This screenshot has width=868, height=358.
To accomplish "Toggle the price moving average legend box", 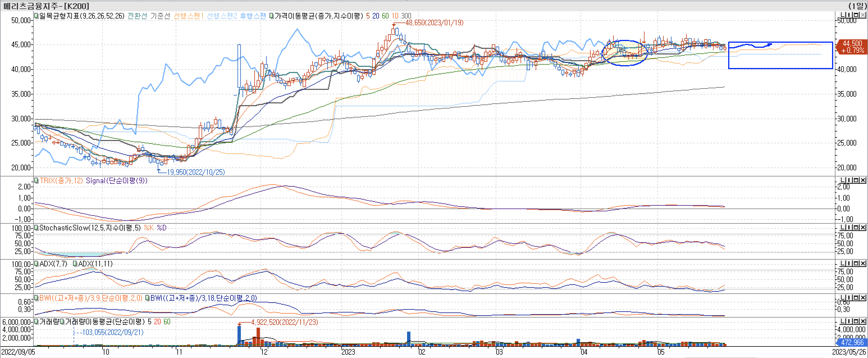I will pos(271,16).
